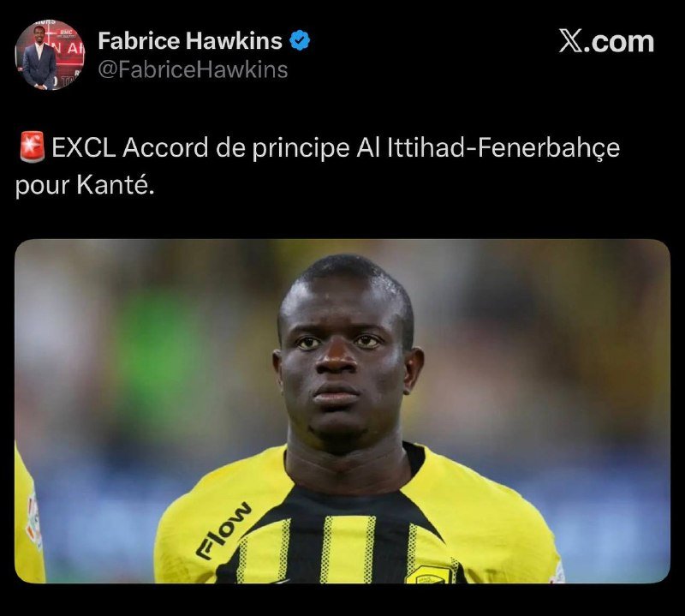Open Fabrice Hawkins' profile avatar
Screen dimensions: 685x616
(x=50, y=55)
